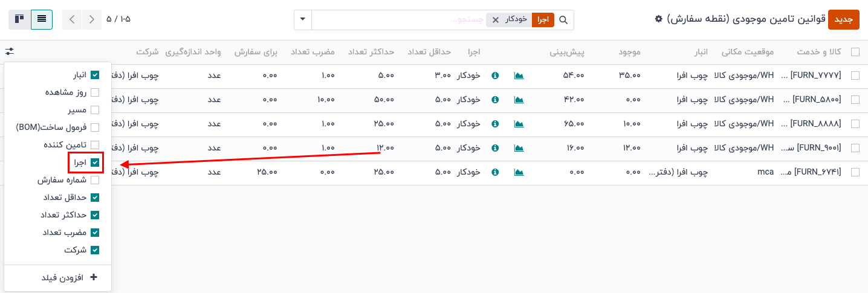
Task: Click the search magnifier icon
Action: 563,20
